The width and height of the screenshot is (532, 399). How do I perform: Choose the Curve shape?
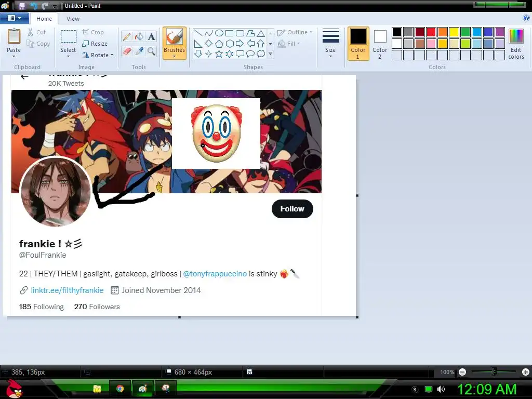click(x=209, y=33)
